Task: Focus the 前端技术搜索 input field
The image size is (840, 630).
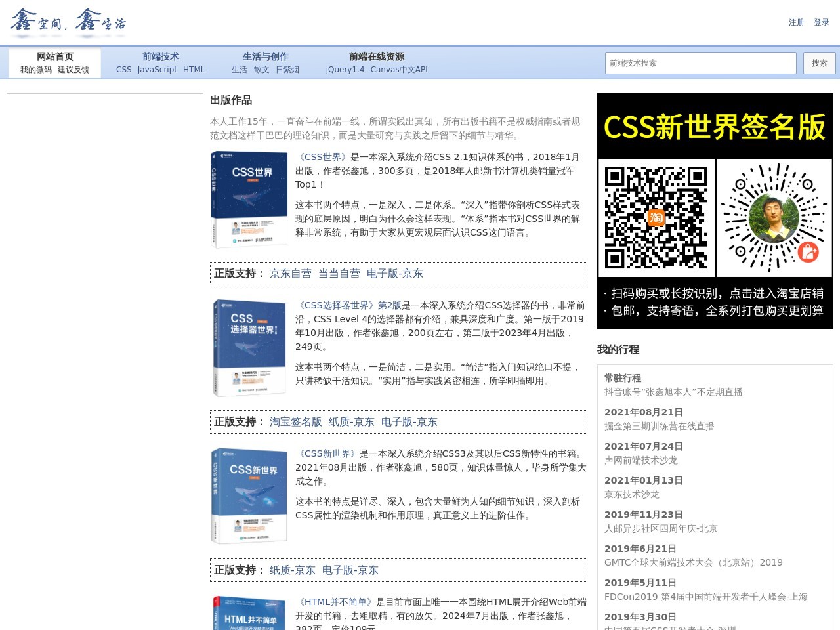Action: [700, 63]
